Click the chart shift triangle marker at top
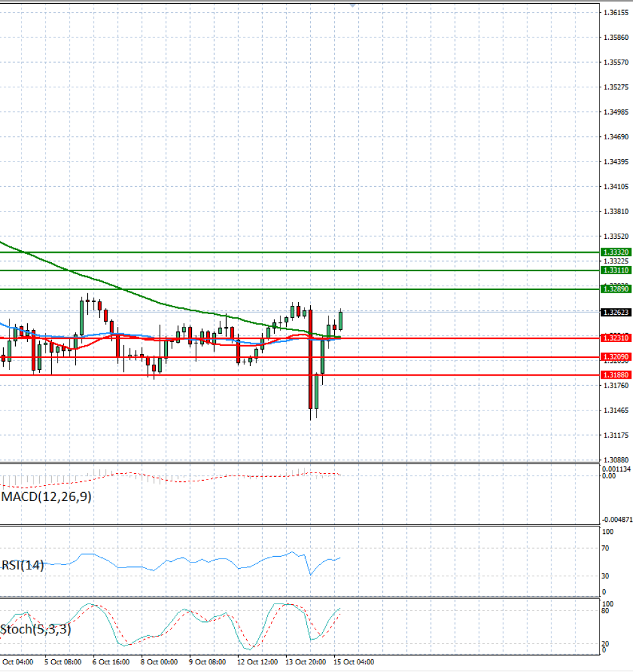This screenshot has height=672, width=633. tap(353, 6)
